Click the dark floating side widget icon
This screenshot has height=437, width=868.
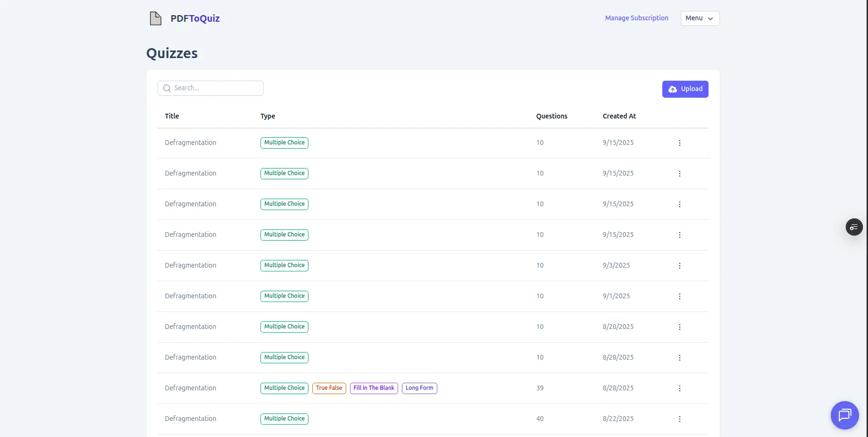[854, 227]
